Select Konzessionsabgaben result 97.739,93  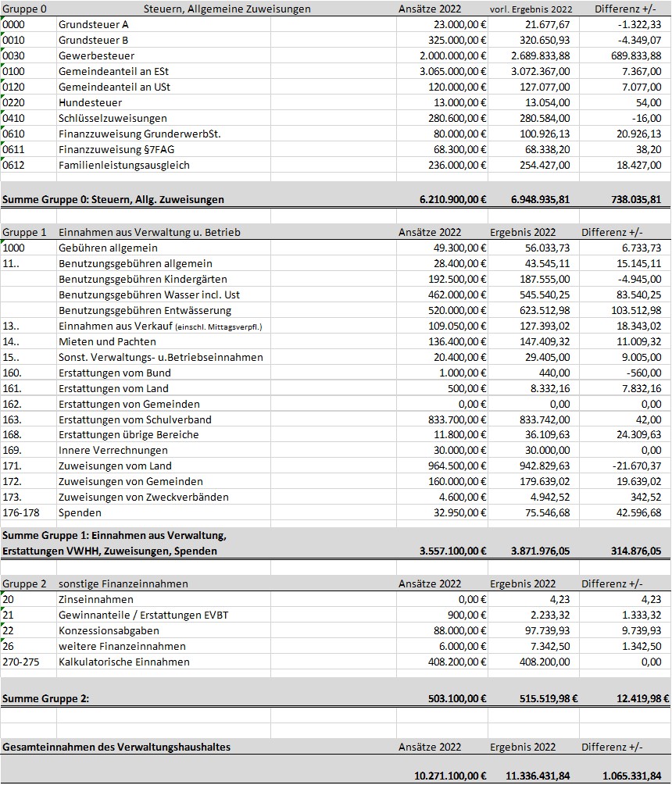click(533, 630)
